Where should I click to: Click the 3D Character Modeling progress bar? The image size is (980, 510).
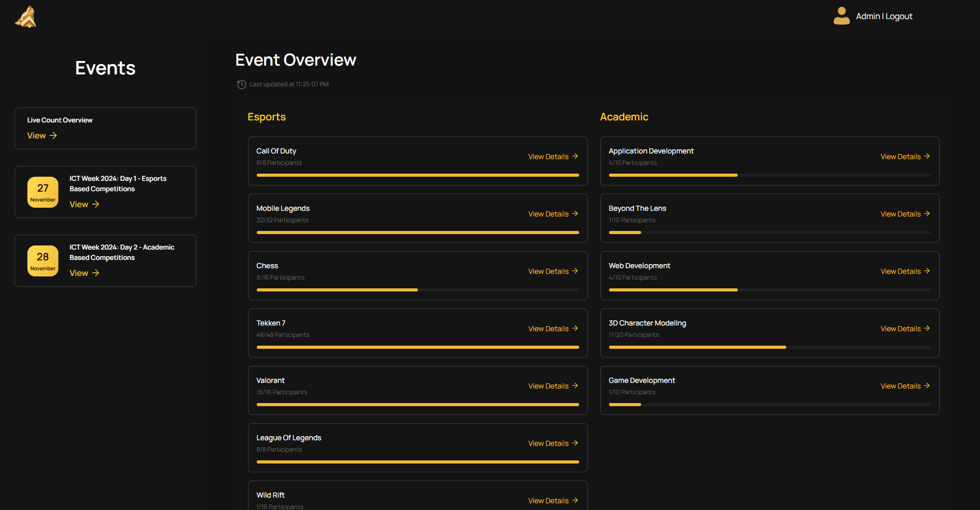(770, 347)
